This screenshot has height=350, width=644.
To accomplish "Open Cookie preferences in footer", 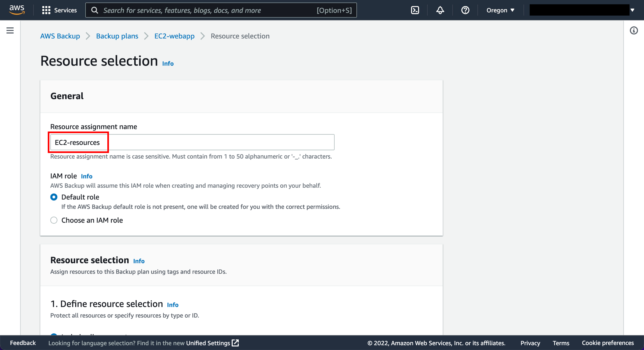I will (608, 343).
